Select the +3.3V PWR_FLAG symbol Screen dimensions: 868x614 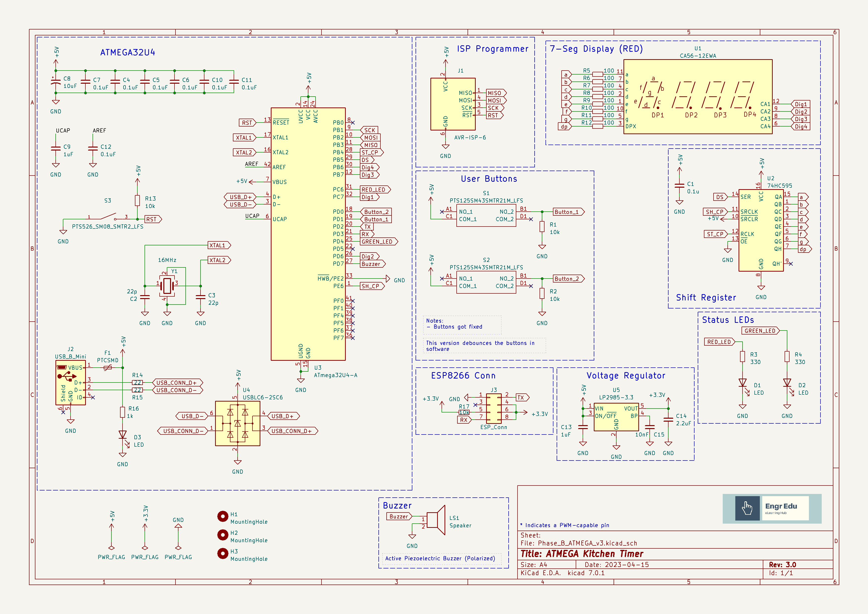(145, 547)
